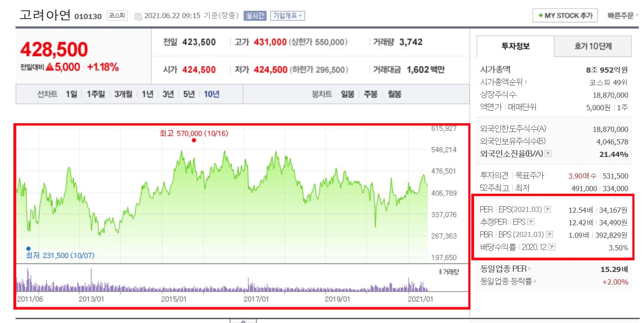Screen dimensions: 644x323
Task: Click the 배당수익률 value 3.50%
Action: click(618, 248)
